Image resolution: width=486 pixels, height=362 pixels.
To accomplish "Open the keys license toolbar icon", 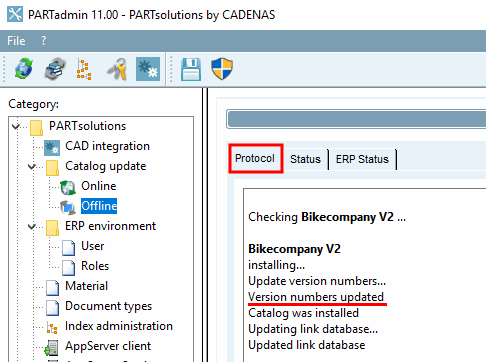I will 117,69.
